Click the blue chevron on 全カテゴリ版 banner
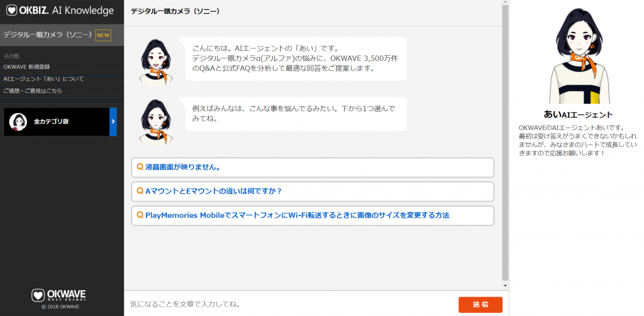Image resolution: width=644 pixels, height=316 pixels. pyautogui.click(x=113, y=122)
